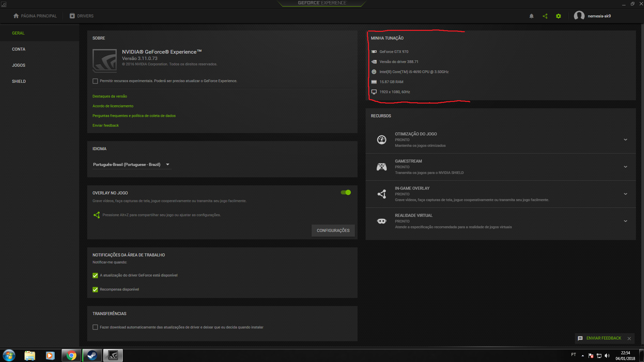Click the In-Game Overlay share icon

click(382, 194)
